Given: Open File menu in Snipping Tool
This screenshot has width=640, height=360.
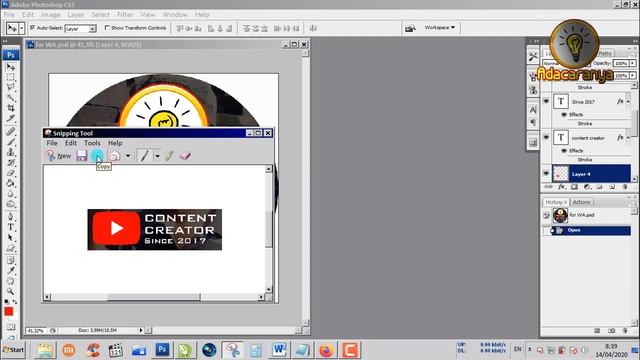Looking at the screenshot, I should 52,143.
